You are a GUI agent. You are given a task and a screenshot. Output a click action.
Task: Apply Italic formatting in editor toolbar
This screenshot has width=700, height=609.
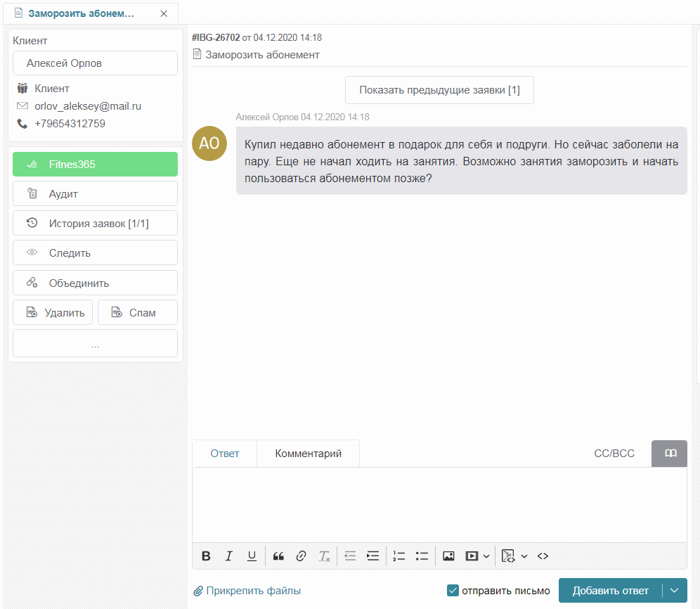click(x=228, y=556)
